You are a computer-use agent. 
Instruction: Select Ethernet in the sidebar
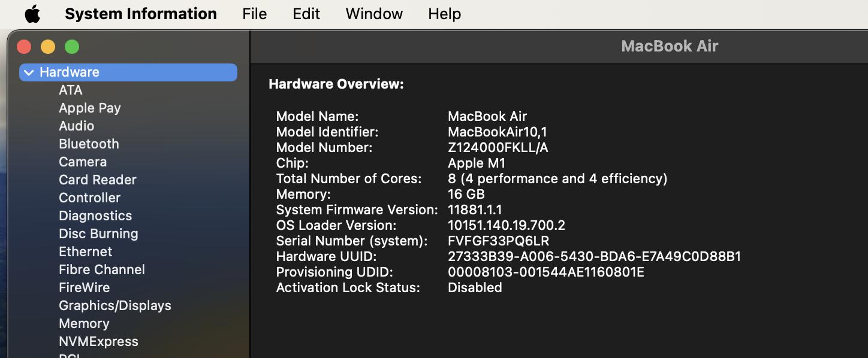85,251
